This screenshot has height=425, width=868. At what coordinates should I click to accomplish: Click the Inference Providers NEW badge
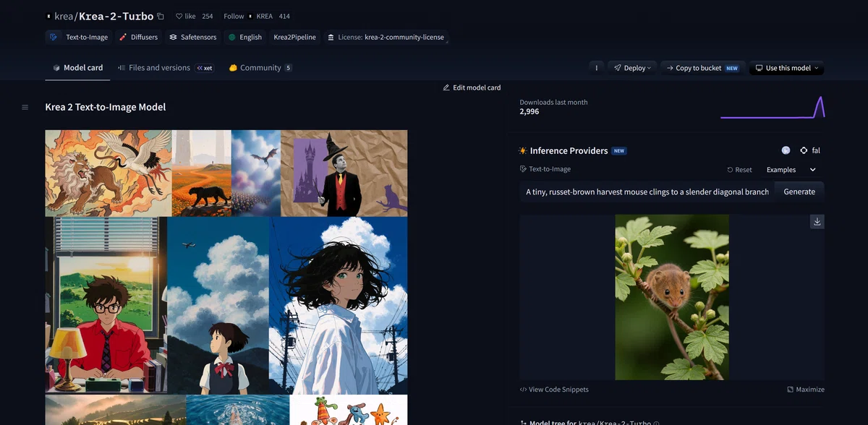click(619, 151)
